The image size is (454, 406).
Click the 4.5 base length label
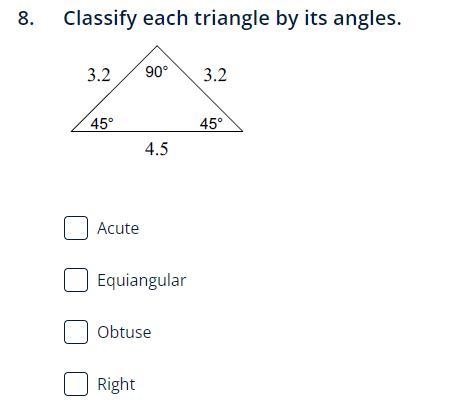[x=157, y=149]
